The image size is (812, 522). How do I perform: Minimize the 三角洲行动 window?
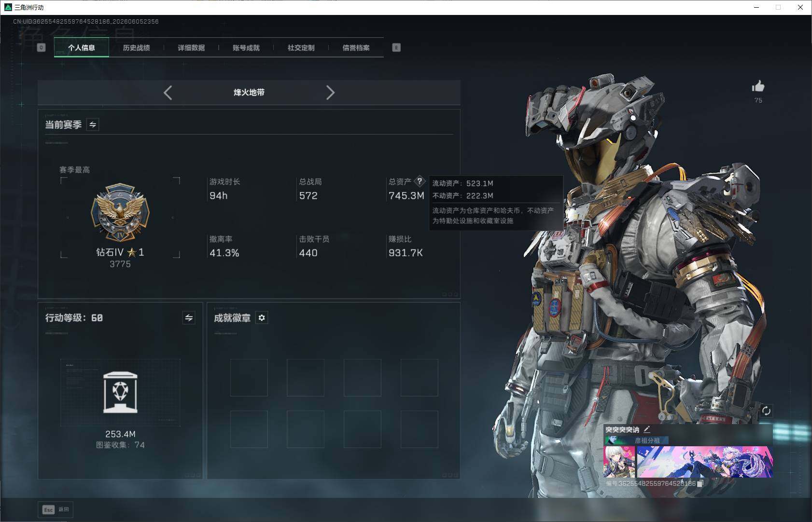tap(756, 7)
